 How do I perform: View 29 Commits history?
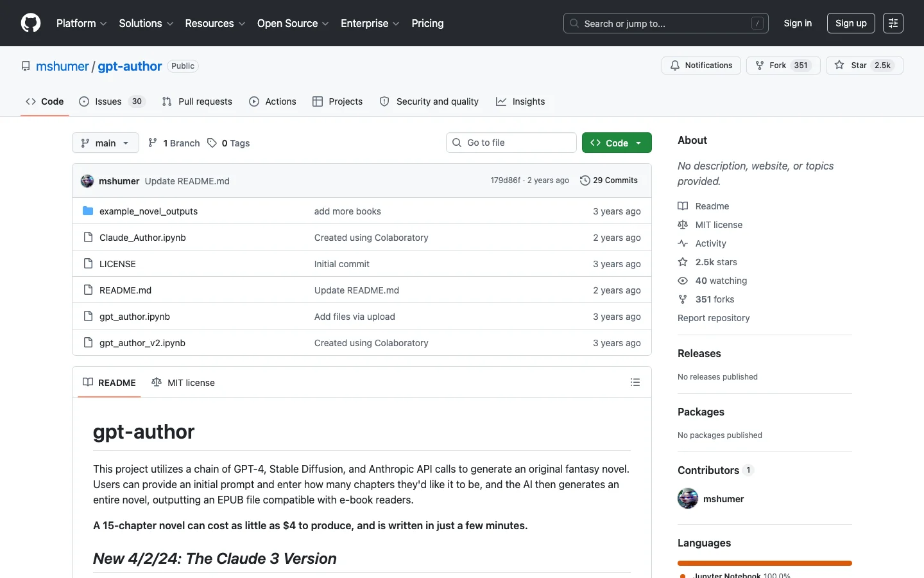pyautogui.click(x=609, y=180)
